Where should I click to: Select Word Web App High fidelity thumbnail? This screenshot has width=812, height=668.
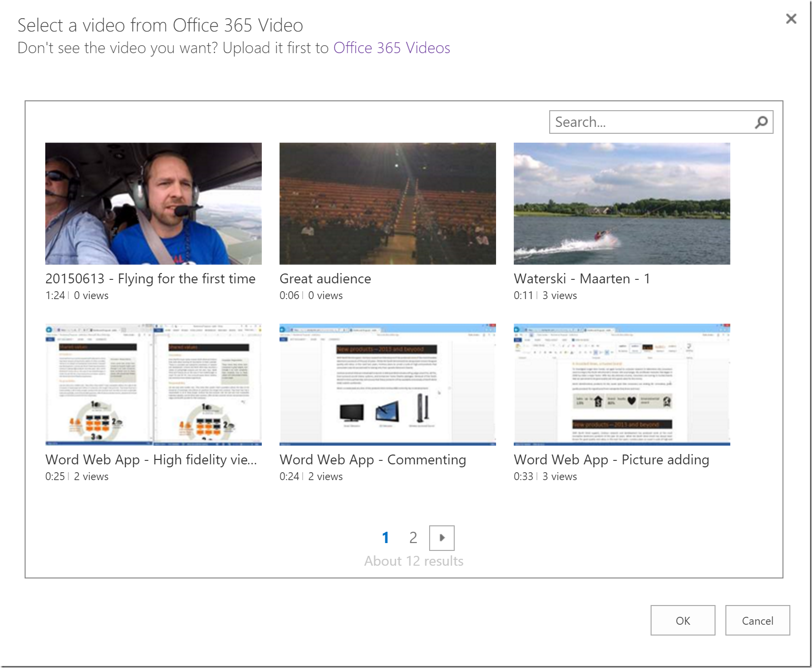click(154, 385)
